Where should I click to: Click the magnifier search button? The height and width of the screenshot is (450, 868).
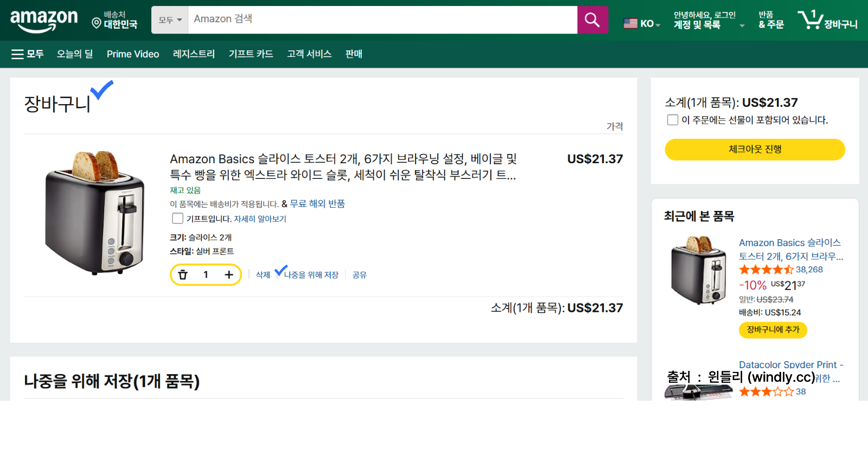click(x=592, y=20)
